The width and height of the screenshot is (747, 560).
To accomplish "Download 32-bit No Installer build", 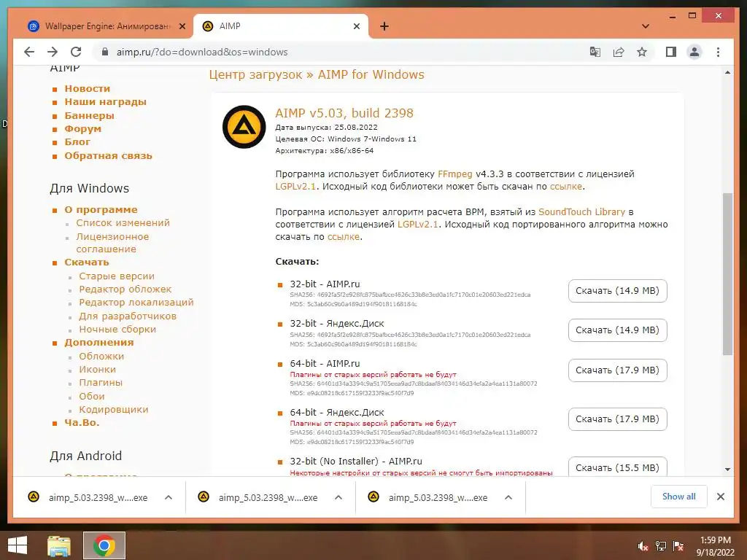I will pyautogui.click(x=617, y=467).
